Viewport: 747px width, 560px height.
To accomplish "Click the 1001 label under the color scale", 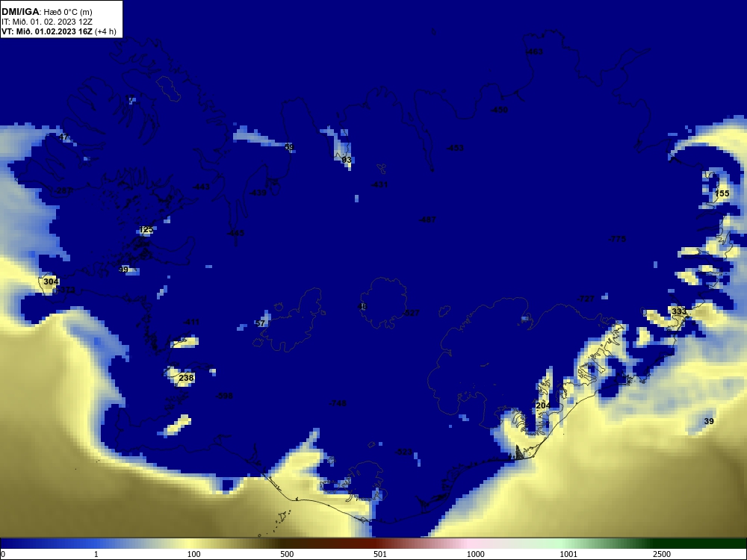I will 568,554.
